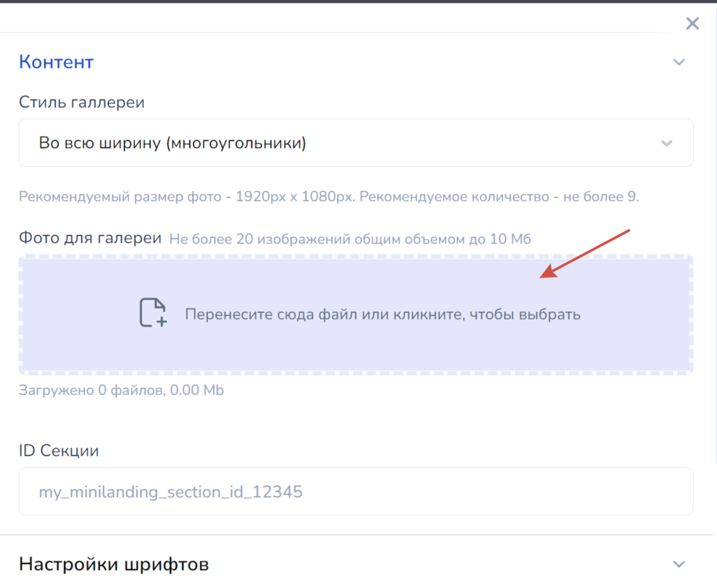Click the red arrow pointing at the upload zone
Viewport: 717px width, 588px height.
(585, 254)
